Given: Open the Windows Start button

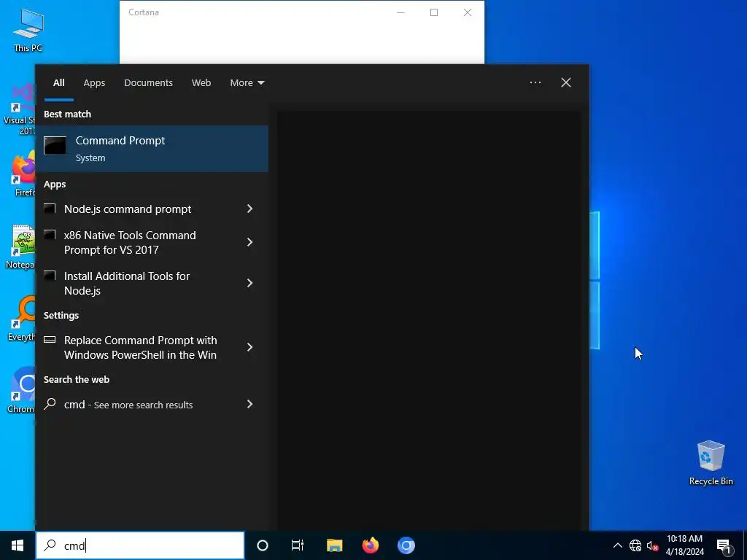Looking at the screenshot, I should coord(18,545).
